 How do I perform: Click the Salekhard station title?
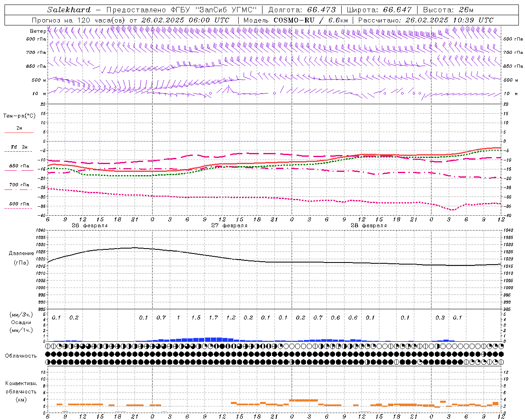point(69,10)
